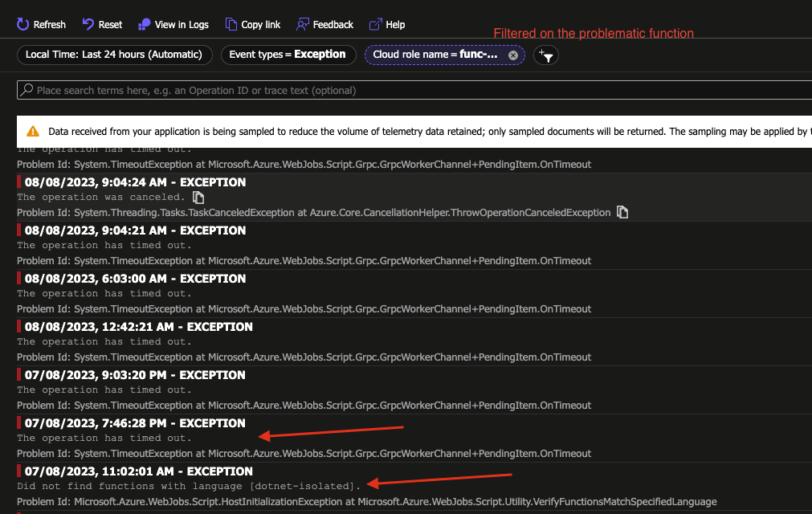Click the View in Logs icon
The image size is (812, 514).
tap(144, 24)
